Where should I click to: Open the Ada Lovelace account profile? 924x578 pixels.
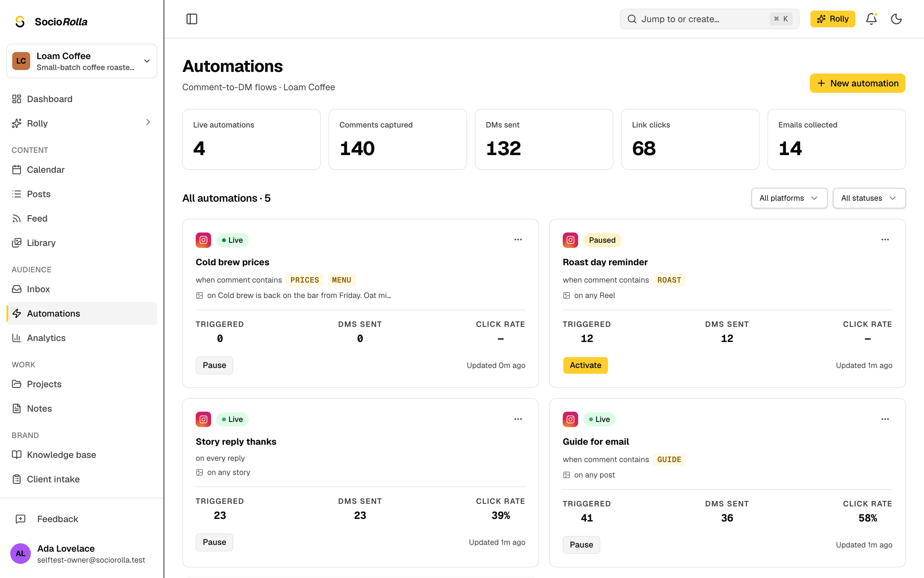(82, 554)
